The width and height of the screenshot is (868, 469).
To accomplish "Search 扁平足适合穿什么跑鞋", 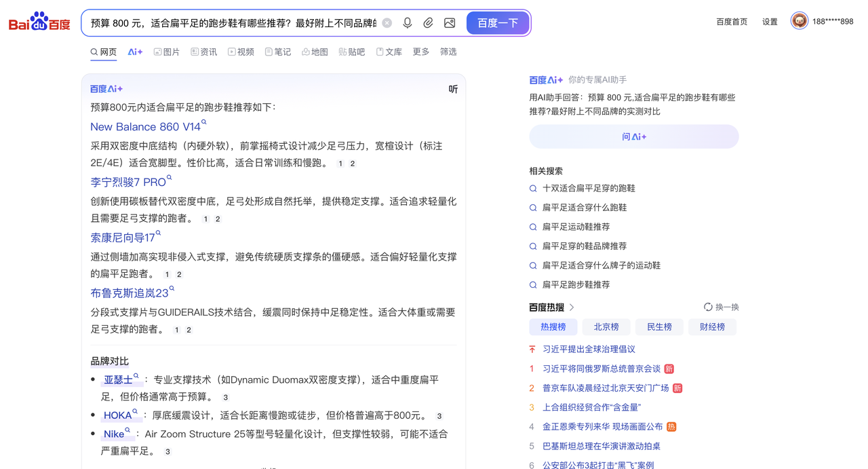I will 584,207.
